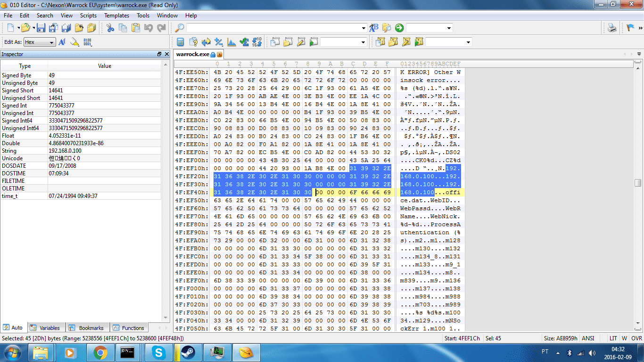Switch to the Variables tab

[x=45, y=328]
